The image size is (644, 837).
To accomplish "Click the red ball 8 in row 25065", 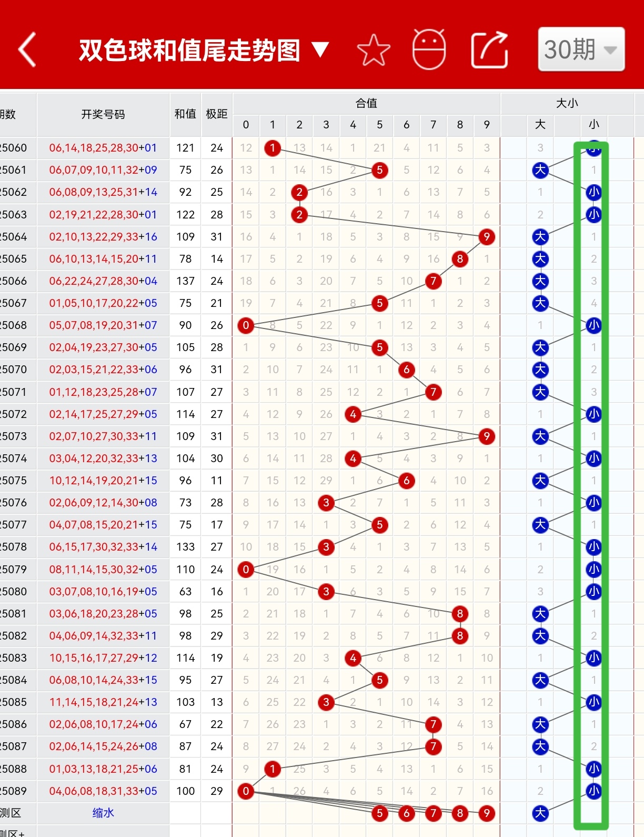I will pos(460,259).
